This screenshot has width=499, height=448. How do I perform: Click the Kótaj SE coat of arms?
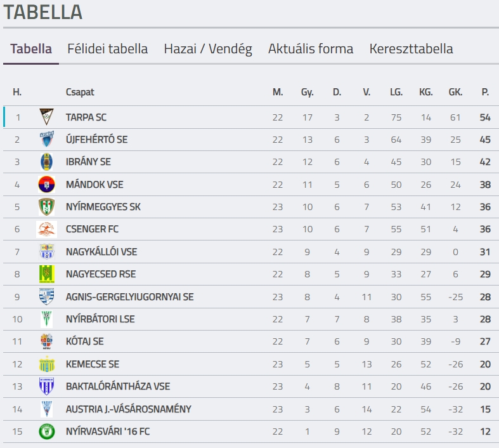click(x=46, y=341)
